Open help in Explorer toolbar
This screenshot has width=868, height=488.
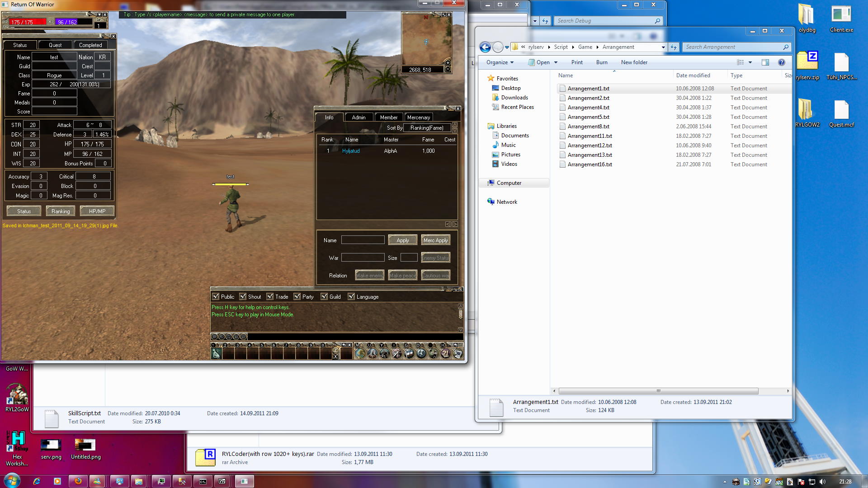[781, 62]
